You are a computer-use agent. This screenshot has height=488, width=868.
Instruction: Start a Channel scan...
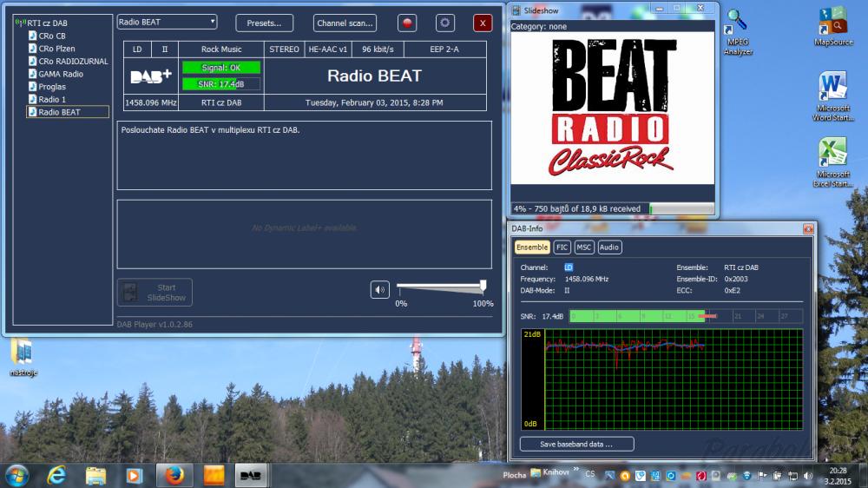[x=345, y=23]
